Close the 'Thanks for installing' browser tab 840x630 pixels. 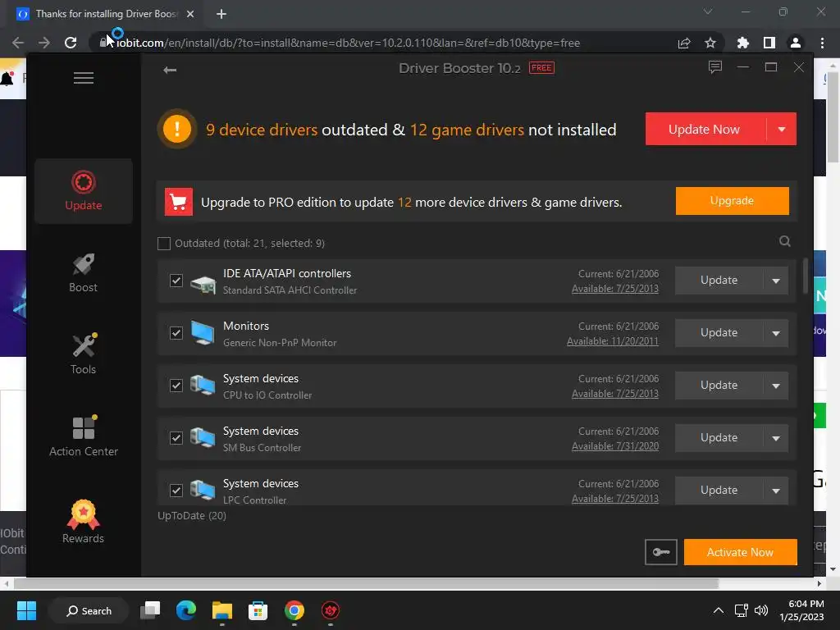tap(190, 14)
